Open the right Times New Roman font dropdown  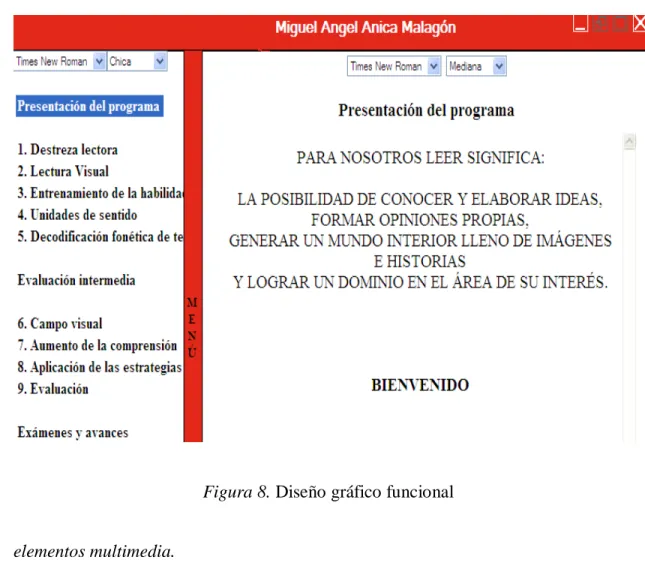(394, 66)
